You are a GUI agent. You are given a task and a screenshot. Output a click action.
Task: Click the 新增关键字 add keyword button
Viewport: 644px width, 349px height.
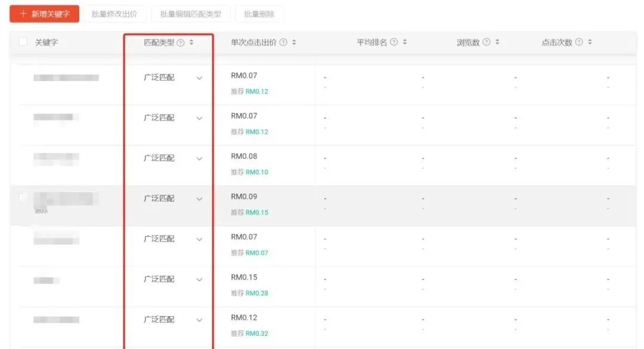click(x=44, y=14)
